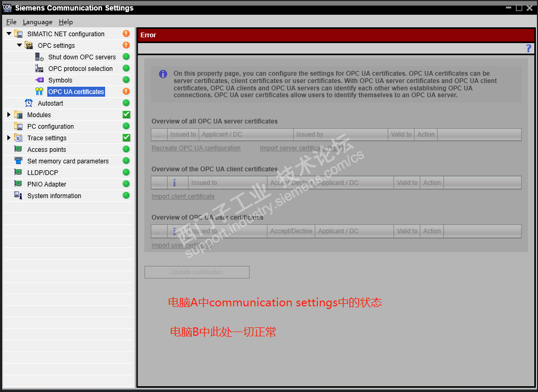
Task: Open help via blue question mark
Action: point(529,48)
